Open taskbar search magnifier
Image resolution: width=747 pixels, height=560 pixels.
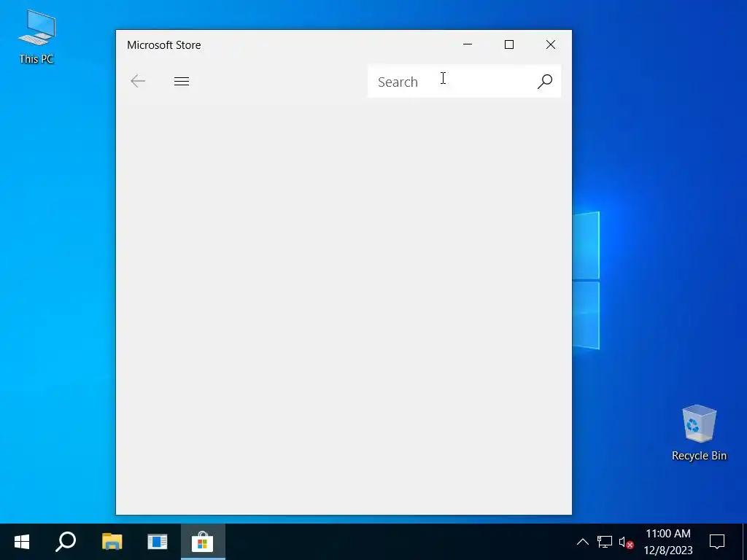[66, 542]
